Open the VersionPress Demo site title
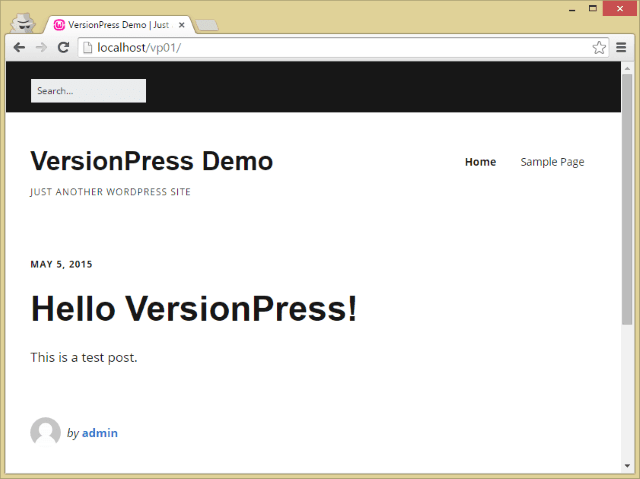Image resolution: width=640 pixels, height=479 pixels. tap(151, 161)
